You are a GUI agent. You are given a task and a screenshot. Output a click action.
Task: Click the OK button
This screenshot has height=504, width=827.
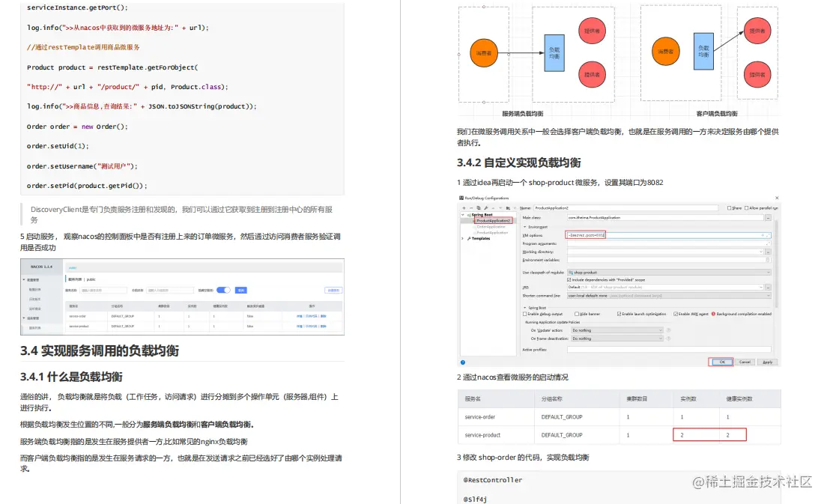pos(722,362)
